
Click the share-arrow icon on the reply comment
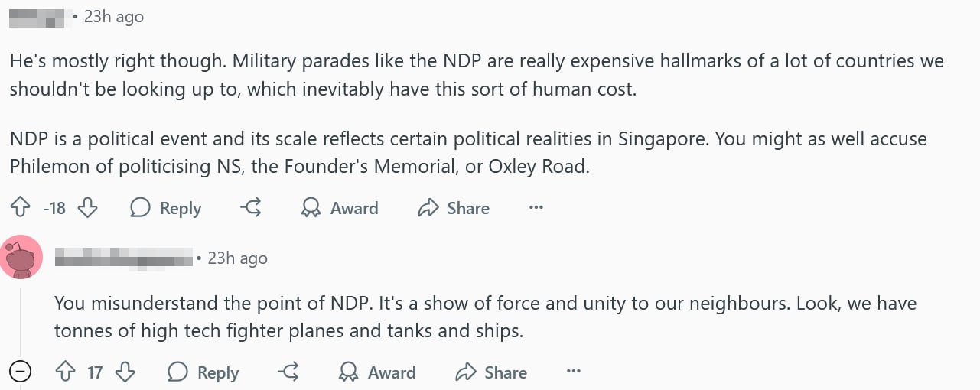click(288, 372)
